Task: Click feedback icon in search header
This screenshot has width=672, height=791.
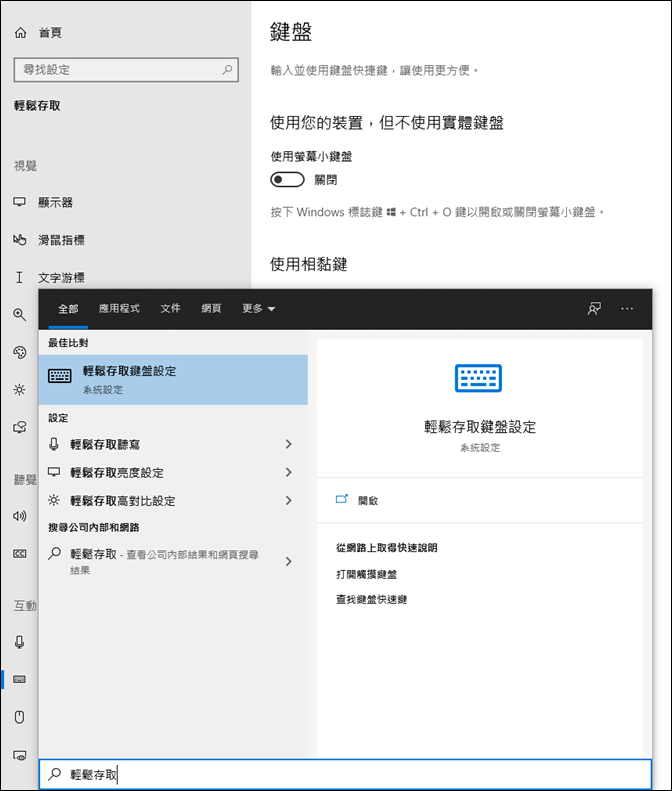Action: (x=594, y=308)
